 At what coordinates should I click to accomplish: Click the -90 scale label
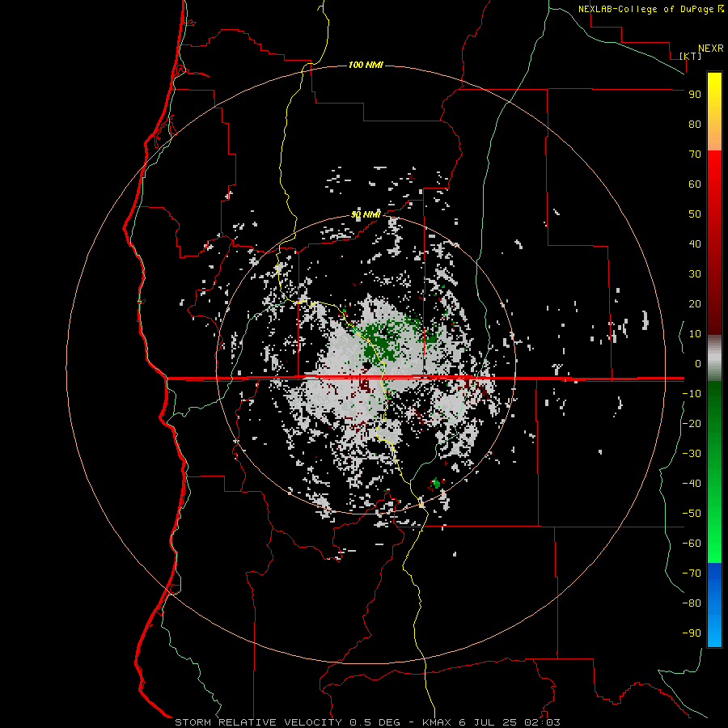click(x=692, y=633)
